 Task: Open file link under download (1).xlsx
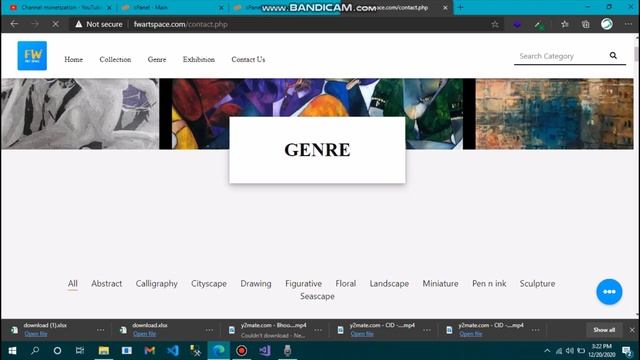click(x=36, y=334)
